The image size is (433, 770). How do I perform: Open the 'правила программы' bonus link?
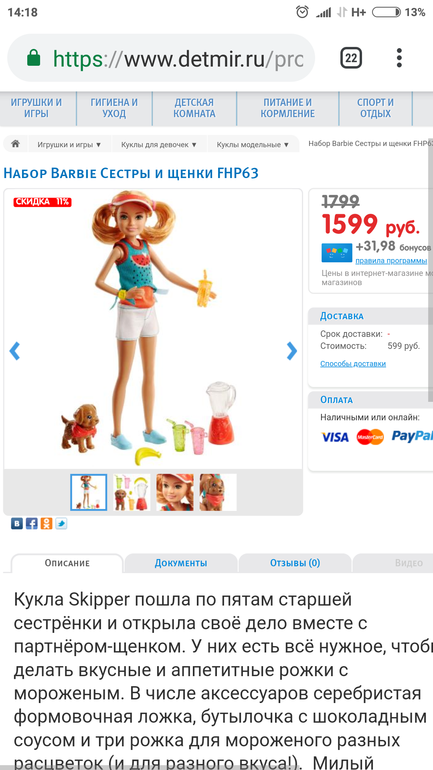coord(391,261)
